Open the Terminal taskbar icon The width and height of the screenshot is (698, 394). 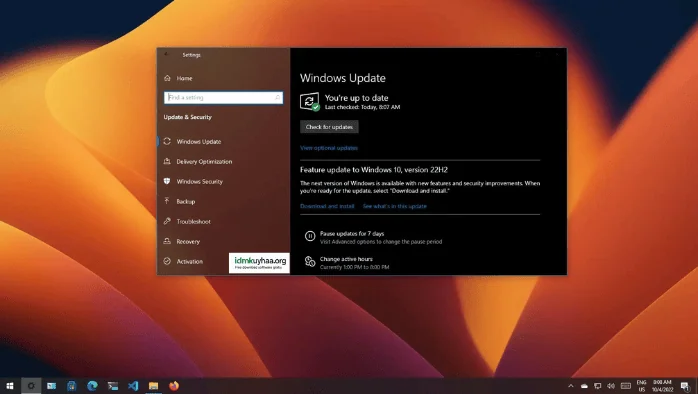point(113,386)
